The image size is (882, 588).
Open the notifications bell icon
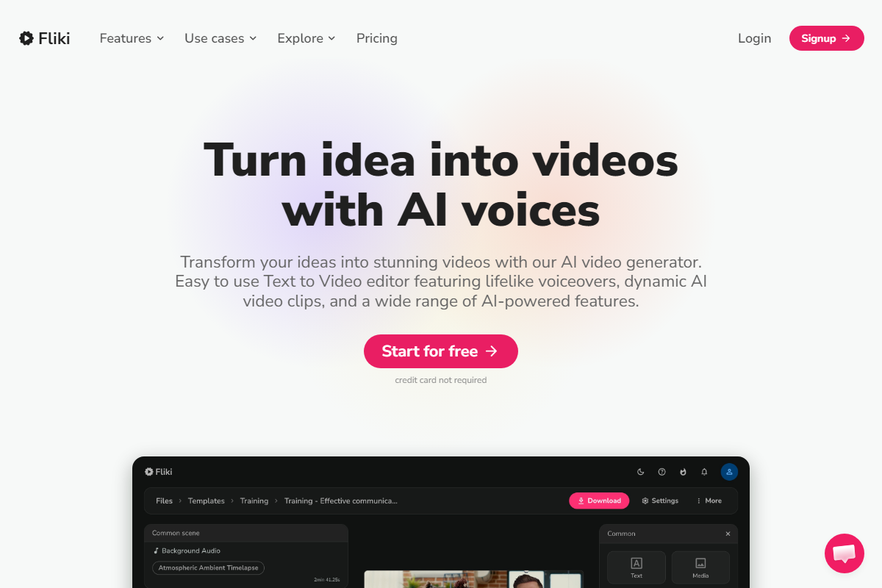(704, 472)
